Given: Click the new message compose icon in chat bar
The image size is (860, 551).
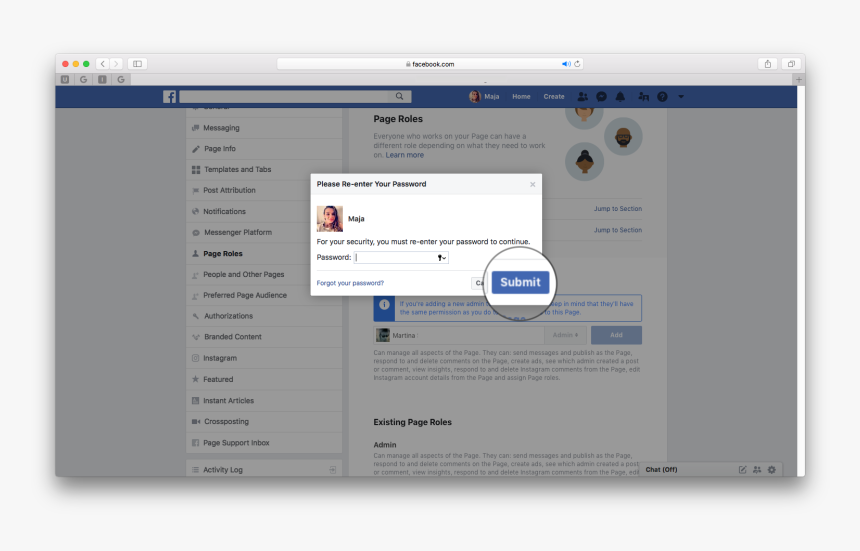Looking at the screenshot, I should click(742, 470).
